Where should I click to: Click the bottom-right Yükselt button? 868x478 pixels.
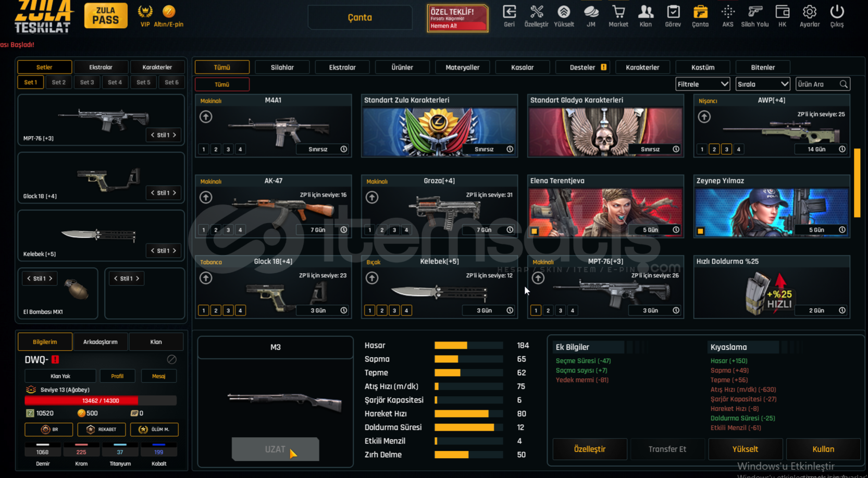(x=745, y=449)
